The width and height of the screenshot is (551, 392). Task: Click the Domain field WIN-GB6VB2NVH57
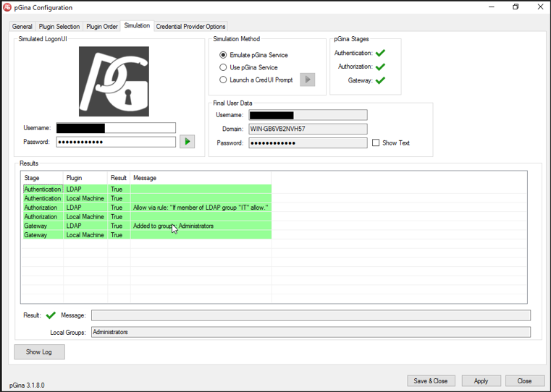tap(308, 129)
